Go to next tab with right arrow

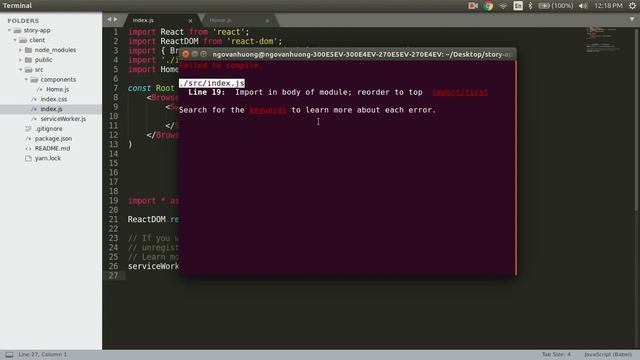116,19
